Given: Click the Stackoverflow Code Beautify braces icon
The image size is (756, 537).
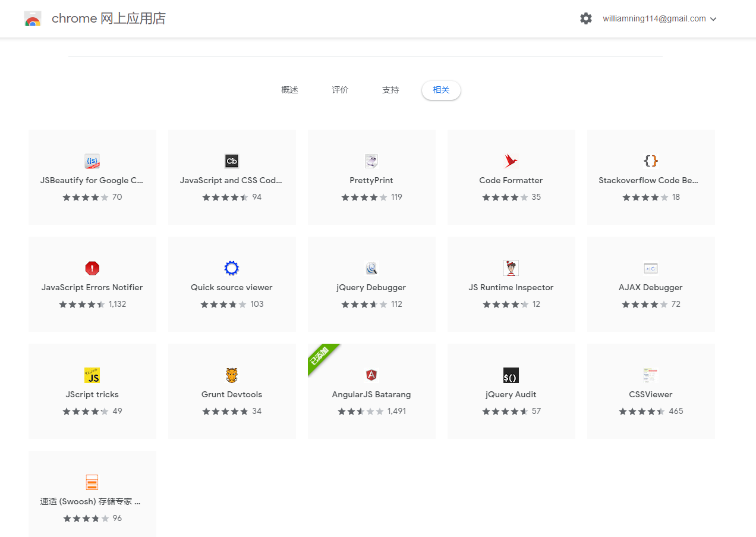Looking at the screenshot, I should point(651,161).
